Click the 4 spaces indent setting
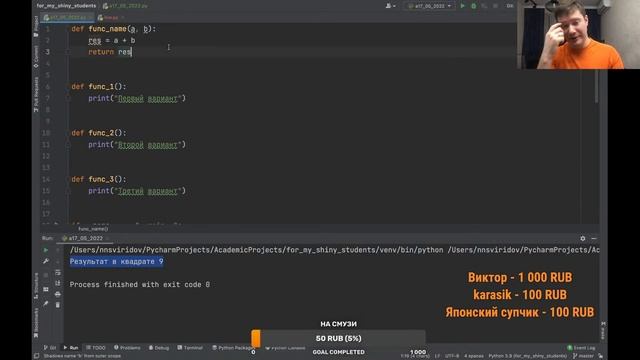 click(473, 356)
